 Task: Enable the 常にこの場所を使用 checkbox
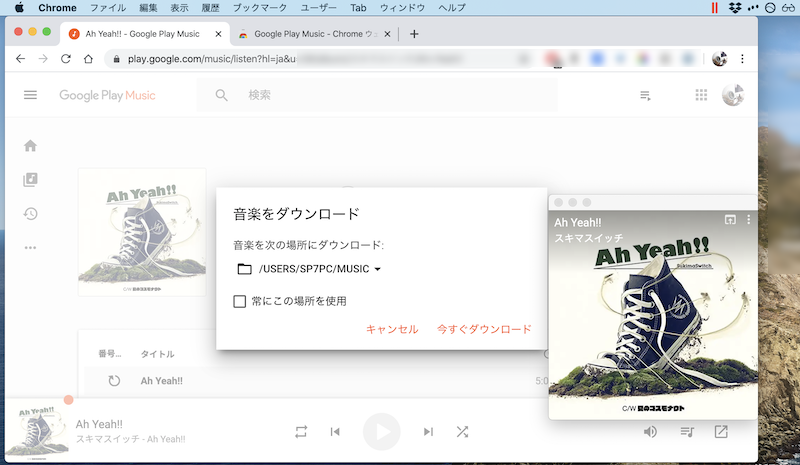[x=239, y=301]
